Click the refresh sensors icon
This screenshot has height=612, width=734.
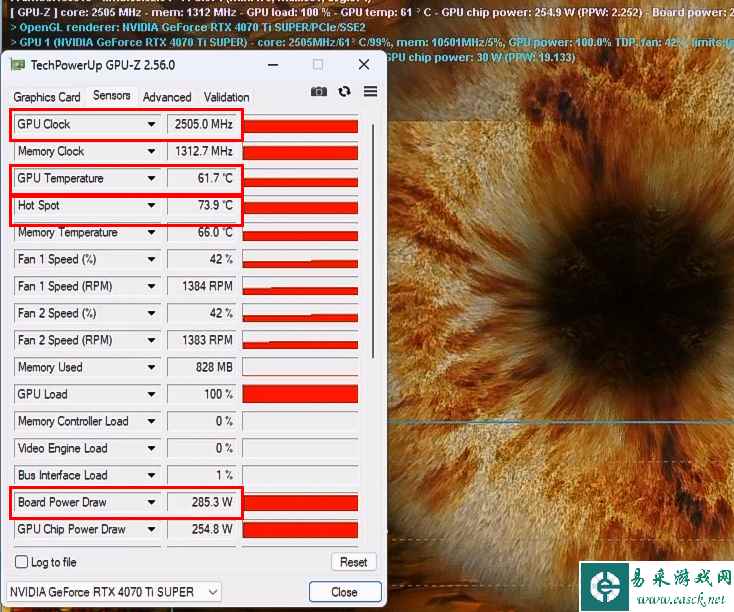coord(345,91)
